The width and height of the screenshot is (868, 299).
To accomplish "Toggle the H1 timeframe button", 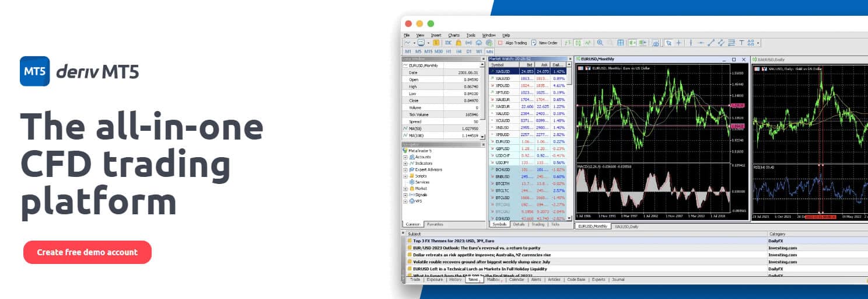I will [449, 51].
